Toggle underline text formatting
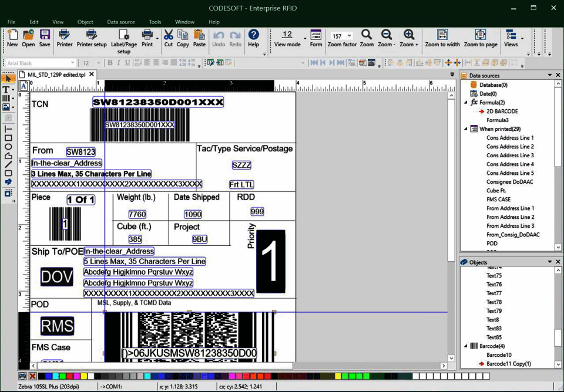The height and width of the screenshot is (392, 564). [128, 63]
